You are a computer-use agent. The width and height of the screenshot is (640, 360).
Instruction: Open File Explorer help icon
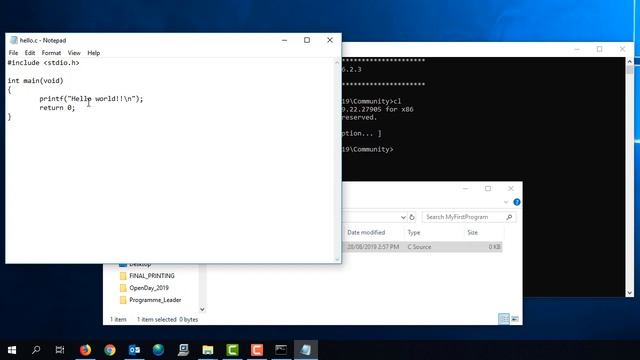click(x=517, y=202)
